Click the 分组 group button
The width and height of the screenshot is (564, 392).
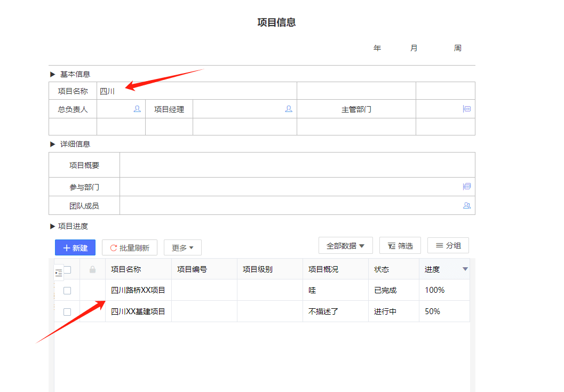click(448, 245)
